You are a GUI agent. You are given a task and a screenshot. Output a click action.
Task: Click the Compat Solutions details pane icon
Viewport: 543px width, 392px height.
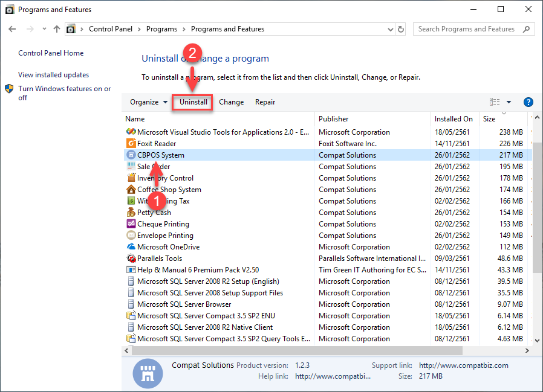click(148, 373)
